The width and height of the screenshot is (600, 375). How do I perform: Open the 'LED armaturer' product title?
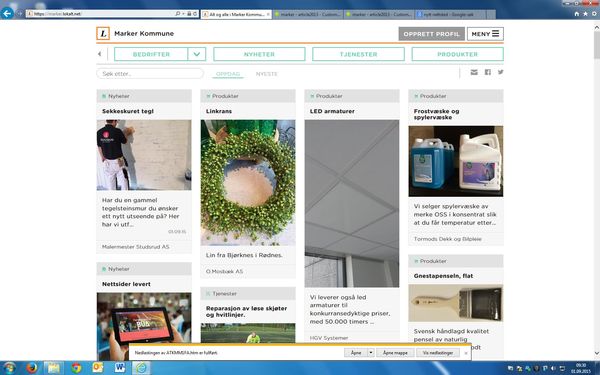pyautogui.click(x=332, y=111)
